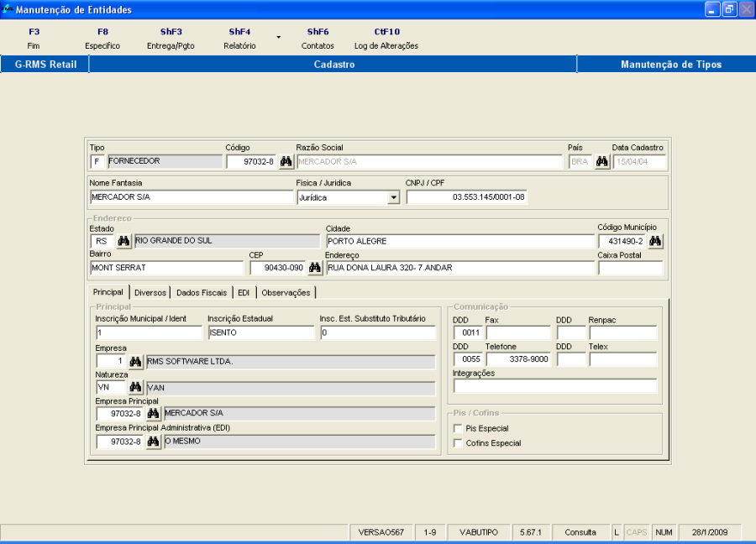
Task: Open lookup binoculars beside País field
Action: pos(601,161)
